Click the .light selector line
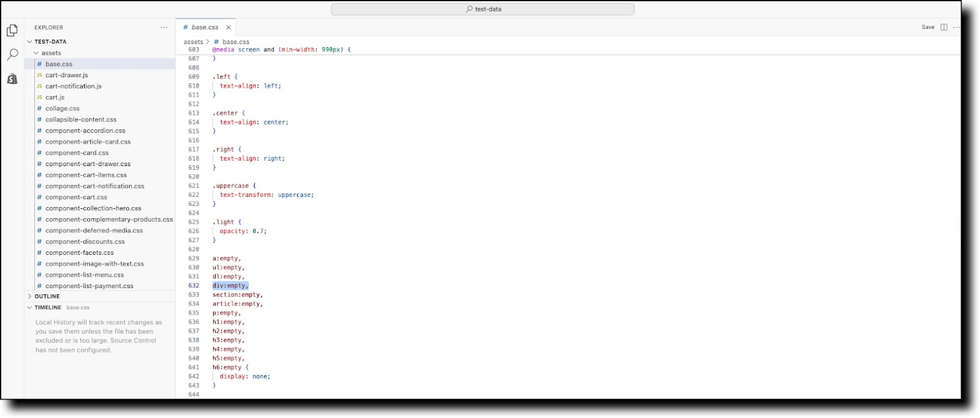The height and width of the screenshot is (418, 980). point(227,222)
